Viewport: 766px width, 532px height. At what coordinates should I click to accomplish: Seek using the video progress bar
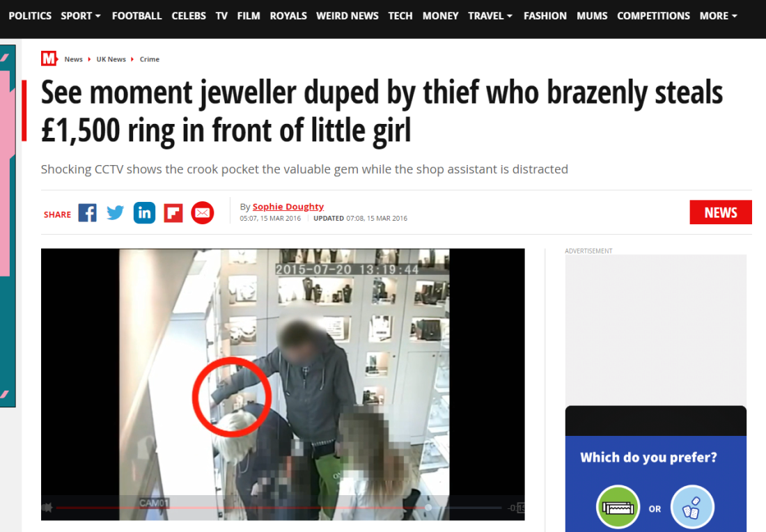279,508
